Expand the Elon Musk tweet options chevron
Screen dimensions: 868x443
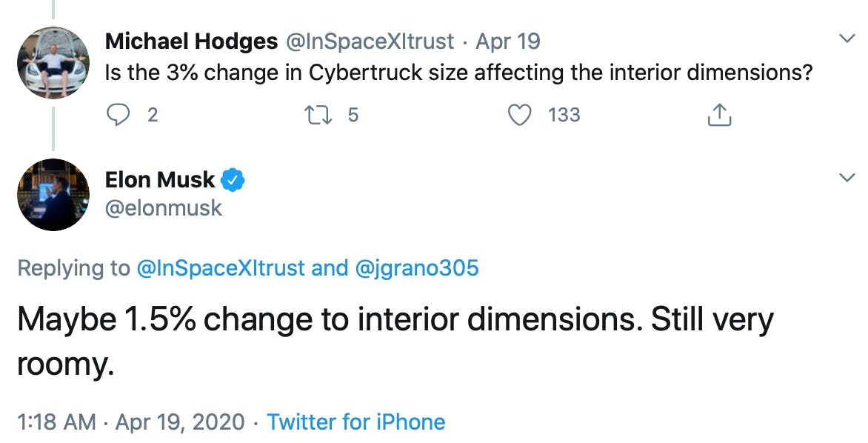pos(846,177)
